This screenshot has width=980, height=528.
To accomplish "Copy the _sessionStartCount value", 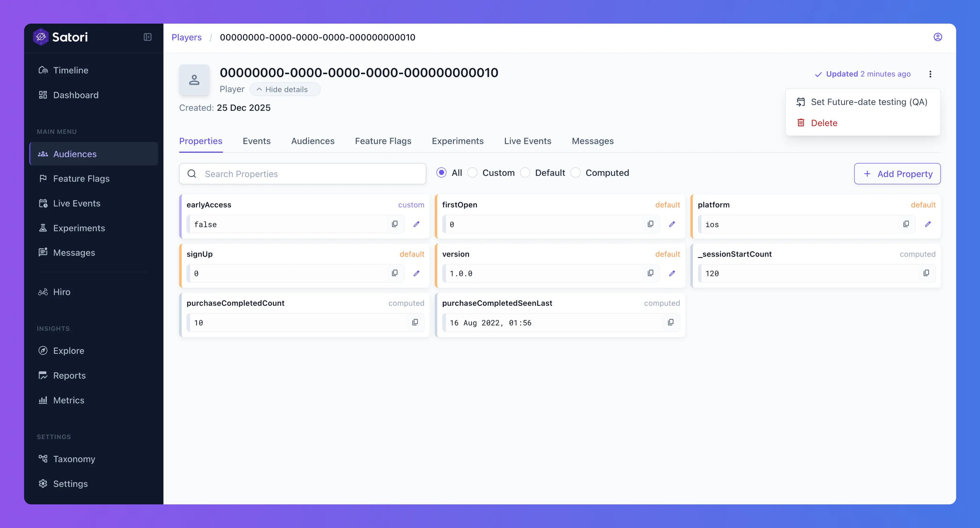I will 926,273.
